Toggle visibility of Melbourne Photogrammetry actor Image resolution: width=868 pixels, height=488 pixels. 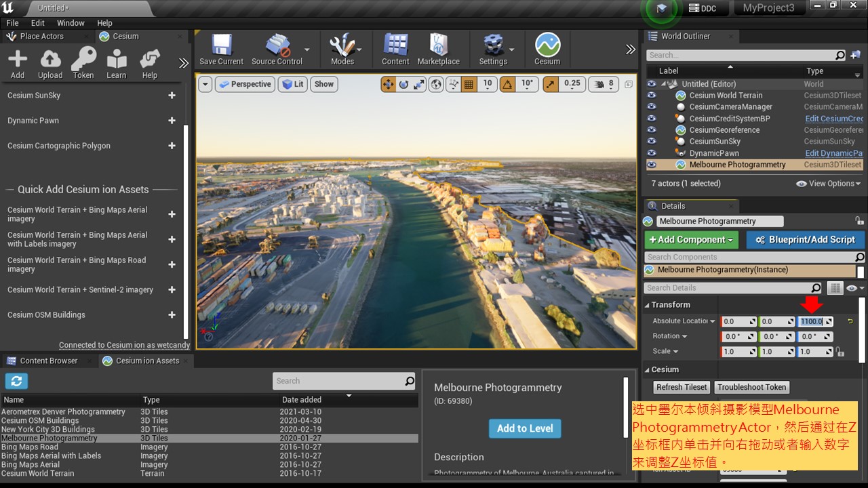pos(652,165)
